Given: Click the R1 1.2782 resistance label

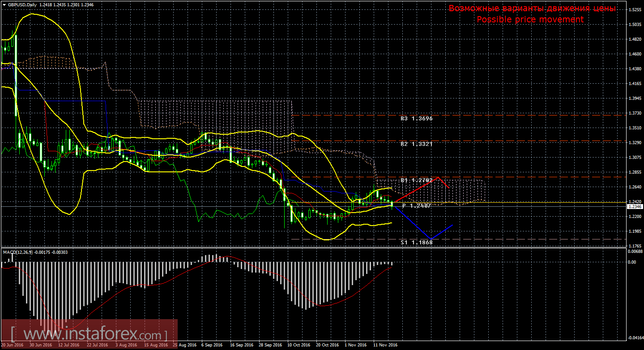Looking at the screenshot, I should [416, 180].
